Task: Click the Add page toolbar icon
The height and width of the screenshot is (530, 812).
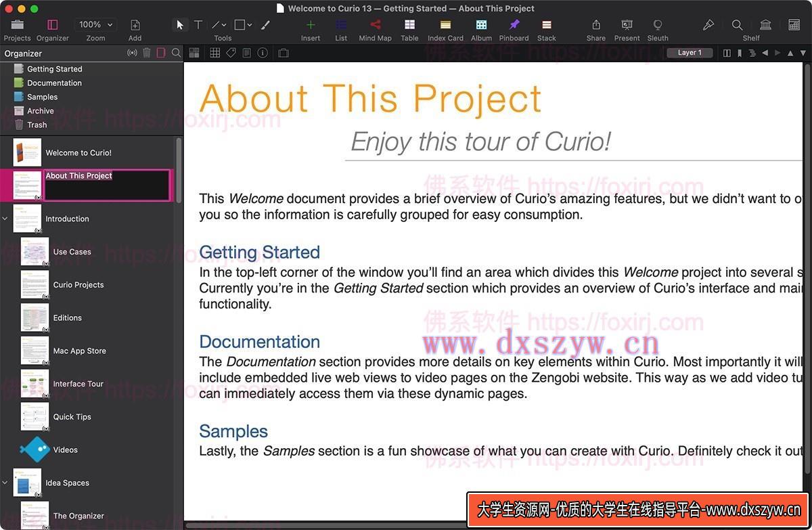Action: click(x=135, y=25)
